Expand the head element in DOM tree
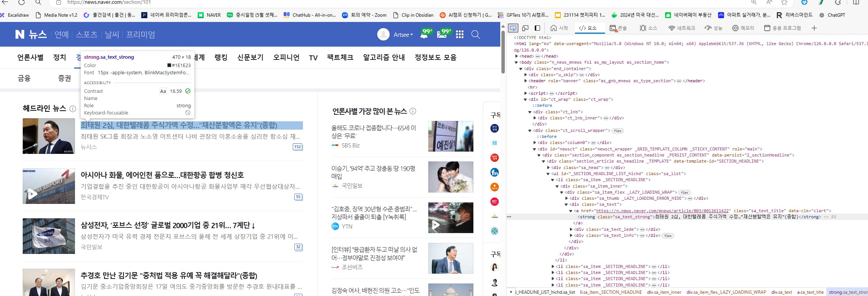Screen dimensions: 868x296 517,56
